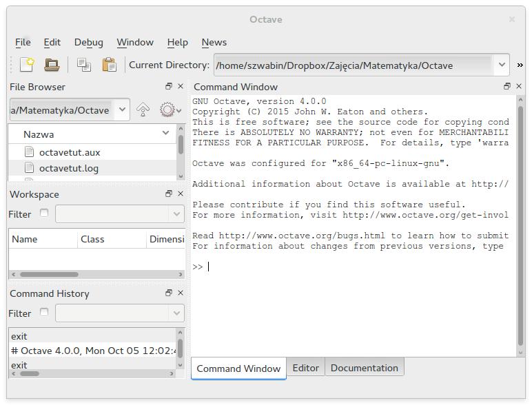Viewport: 532px width, 405px height.
Task: Click Command Window scroll-down arrow
Action: (x=520, y=353)
